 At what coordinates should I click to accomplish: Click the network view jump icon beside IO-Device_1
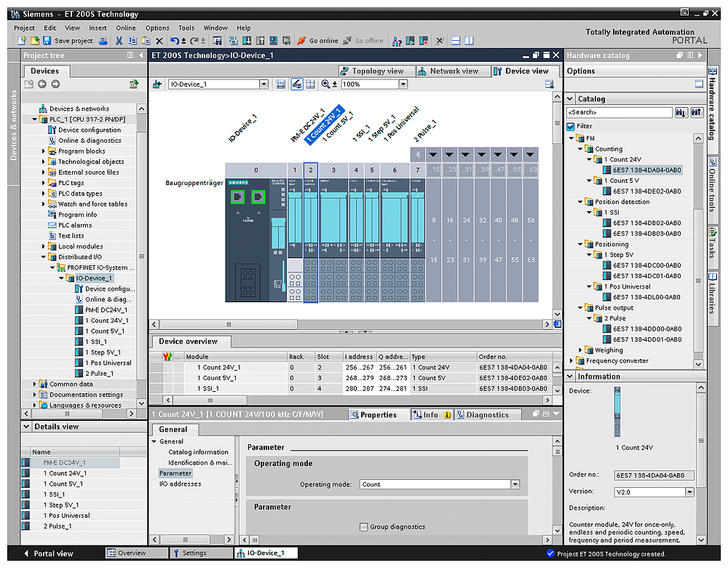tap(157, 84)
